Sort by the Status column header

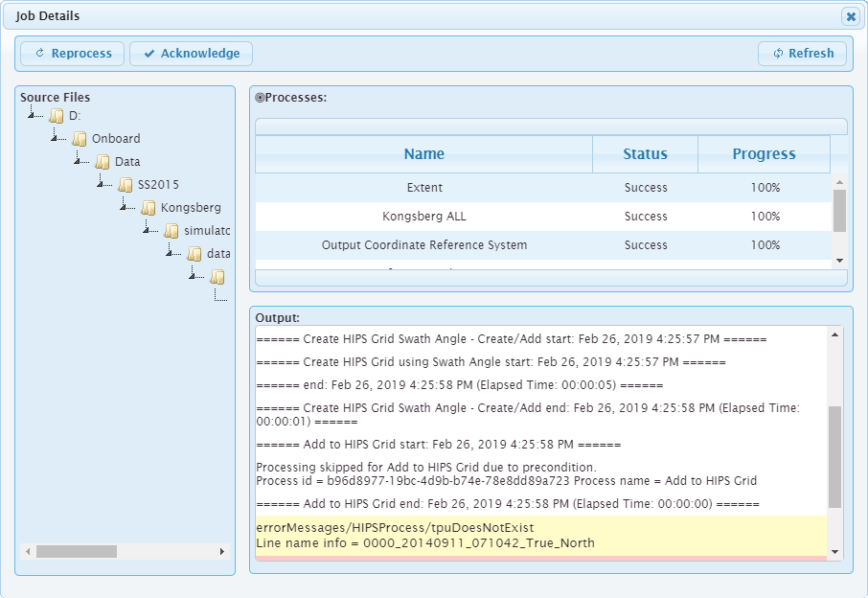point(645,154)
